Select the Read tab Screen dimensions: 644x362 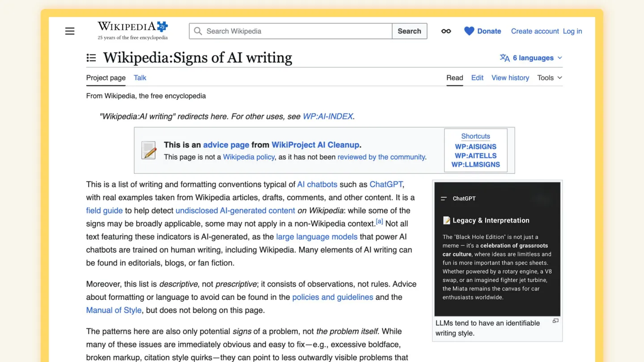click(454, 78)
